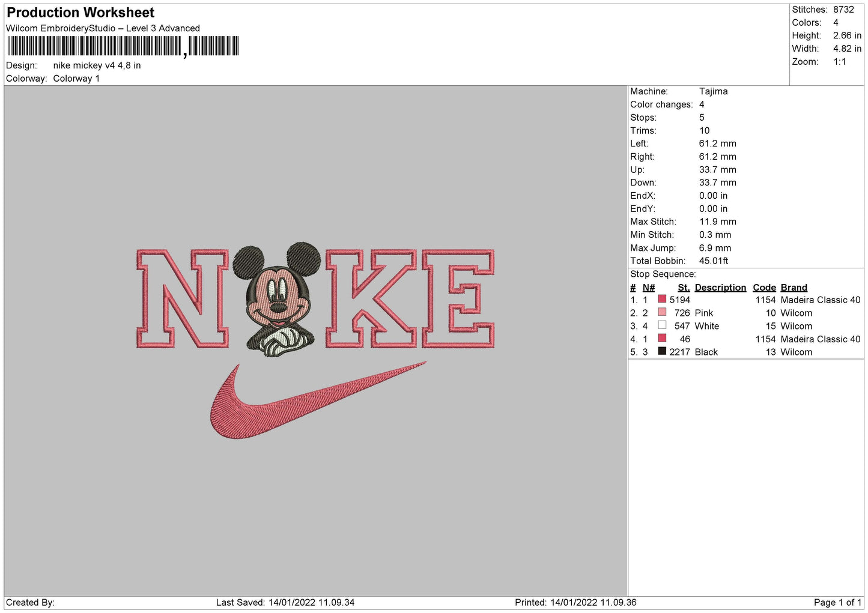
Task: Click the Max Jump value '6.9 mm'
Action: click(x=715, y=248)
